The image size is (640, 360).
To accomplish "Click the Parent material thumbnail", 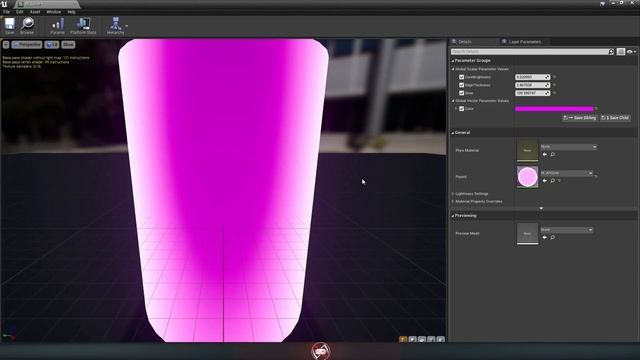I will click(527, 177).
